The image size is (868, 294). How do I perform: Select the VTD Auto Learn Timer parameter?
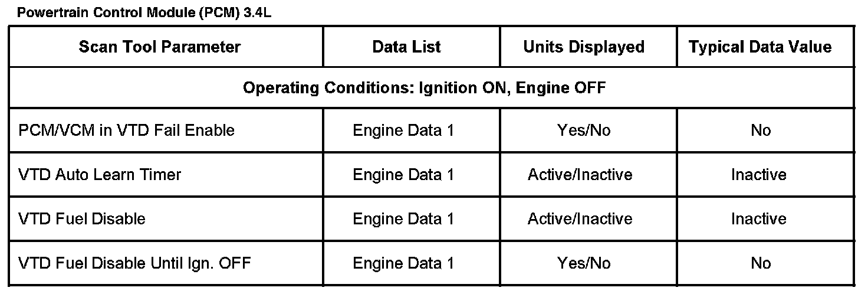(100, 175)
